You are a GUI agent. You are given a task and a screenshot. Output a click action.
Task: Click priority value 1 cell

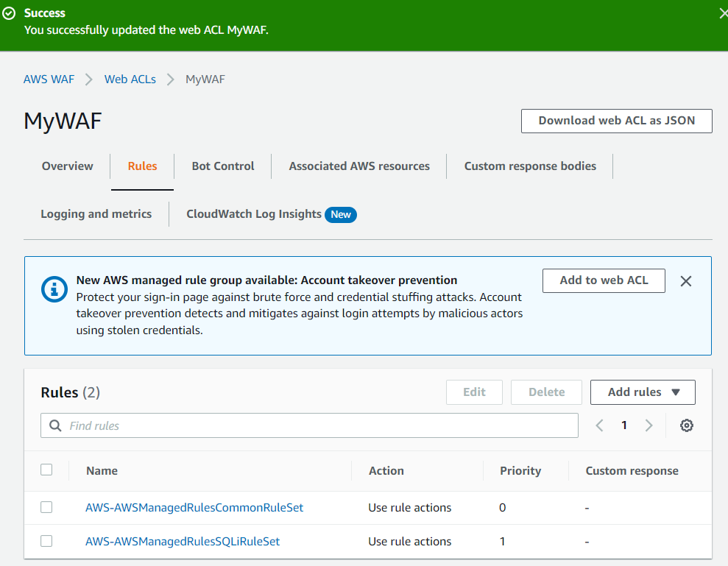coord(502,542)
